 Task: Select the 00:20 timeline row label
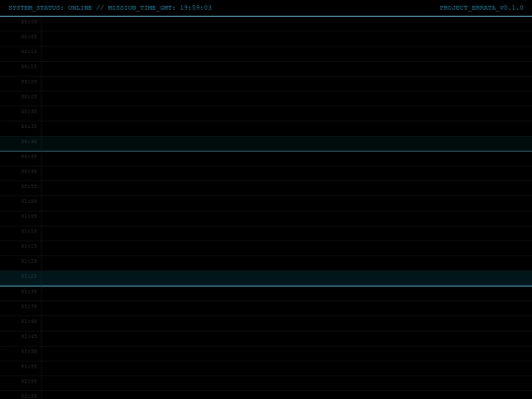point(29,82)
